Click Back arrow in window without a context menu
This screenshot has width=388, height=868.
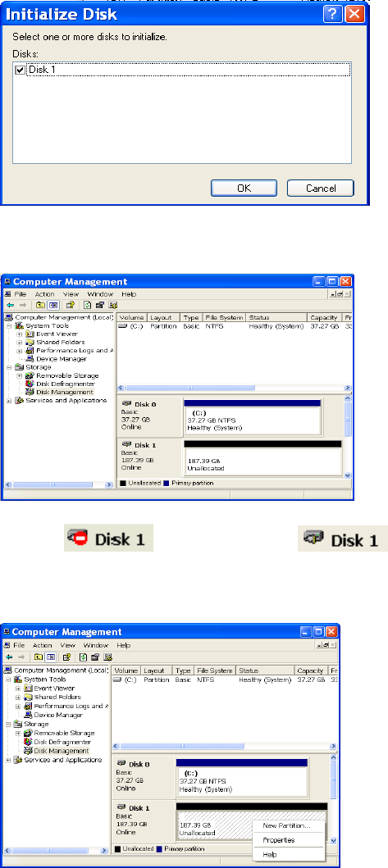point(9,305)
